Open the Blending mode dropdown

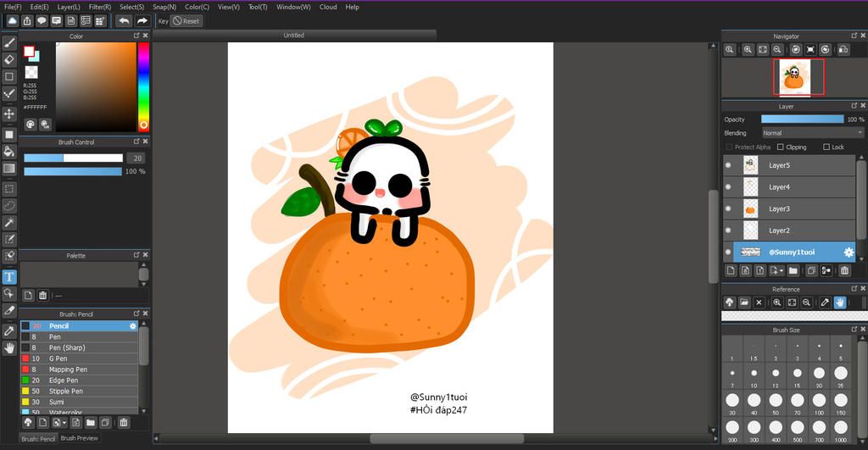coord(812,133)
